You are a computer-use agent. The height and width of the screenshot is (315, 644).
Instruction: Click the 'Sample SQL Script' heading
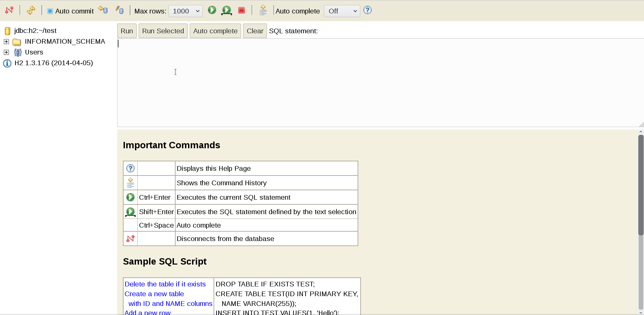click(165, 262)
